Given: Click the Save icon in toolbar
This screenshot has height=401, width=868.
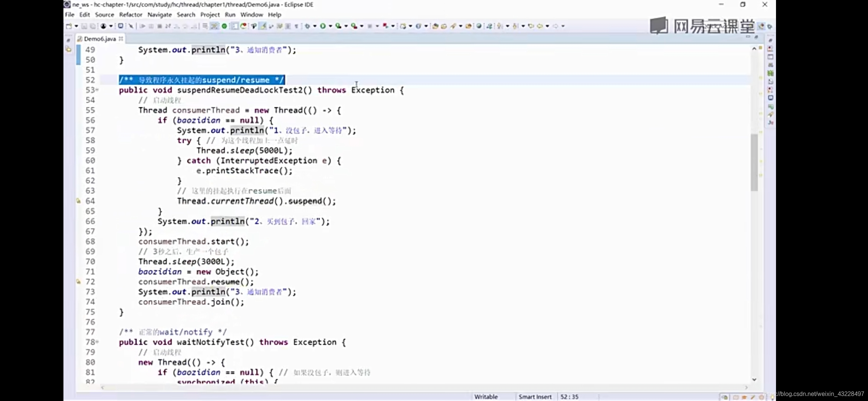Looking at the screenshot, I should [x=84, y=26].
